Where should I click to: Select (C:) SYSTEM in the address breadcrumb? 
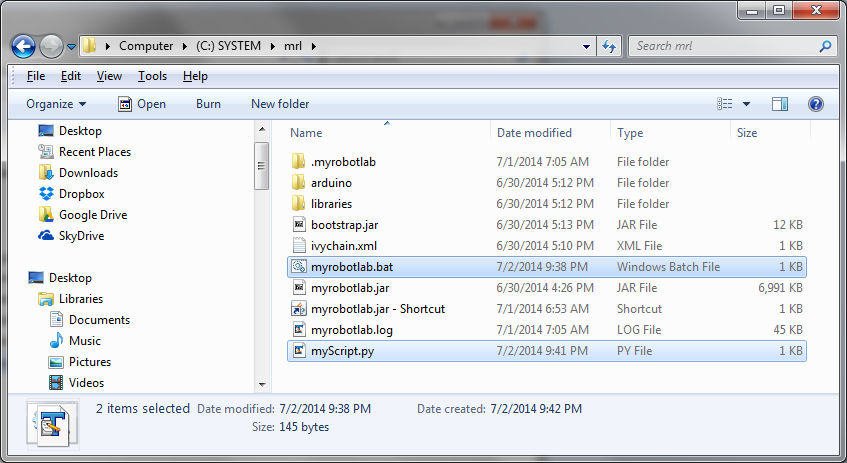coord(228,46)
